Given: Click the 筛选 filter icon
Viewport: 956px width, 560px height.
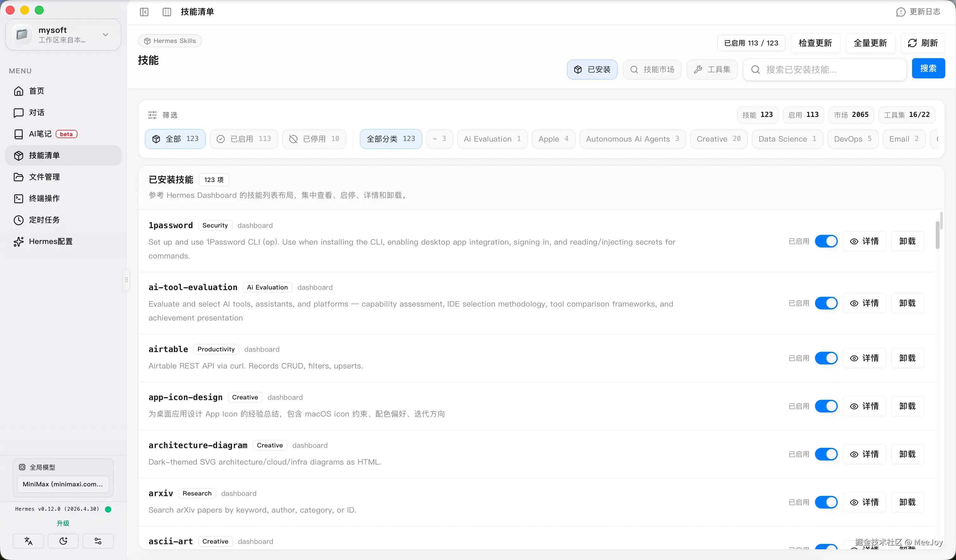Looking at the screenshot, I should point(152,115).
